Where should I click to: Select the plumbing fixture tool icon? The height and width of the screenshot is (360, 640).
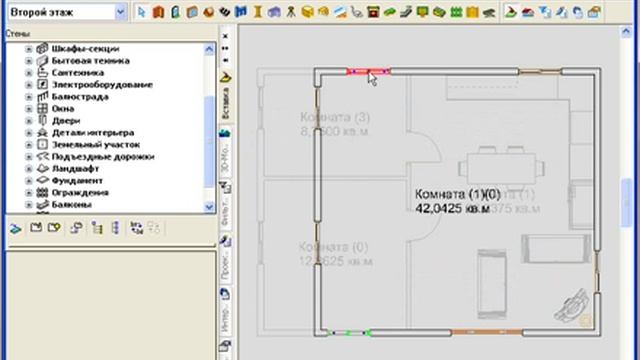click(357, 12)
